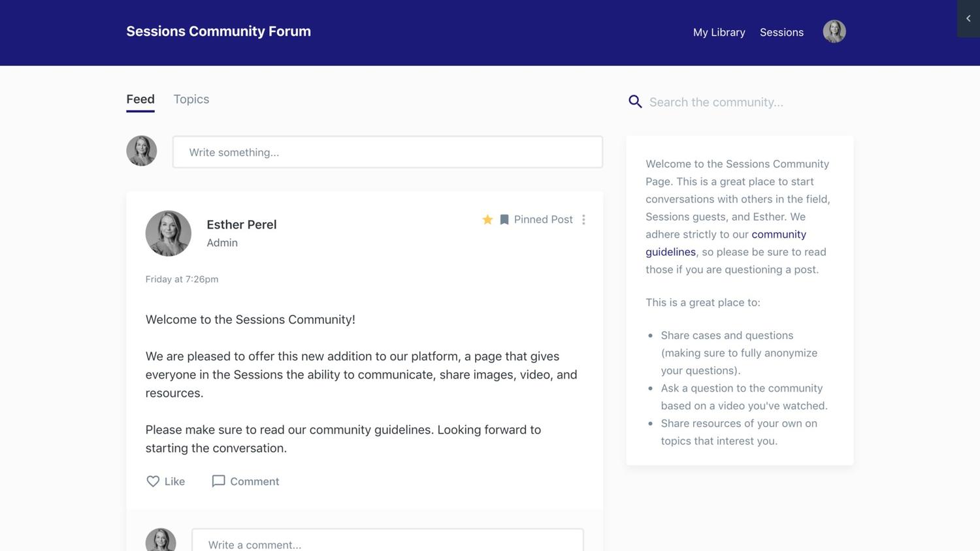Click the avatar beside Write something box
This screenshot has width=980, height=551.
point(142,151)
